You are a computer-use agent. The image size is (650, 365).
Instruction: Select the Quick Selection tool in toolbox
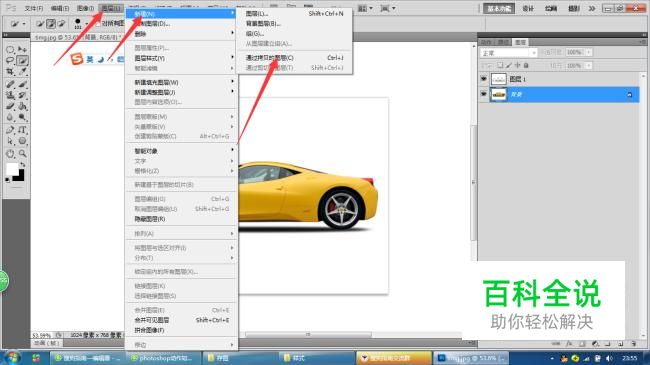tap(22, 61)
